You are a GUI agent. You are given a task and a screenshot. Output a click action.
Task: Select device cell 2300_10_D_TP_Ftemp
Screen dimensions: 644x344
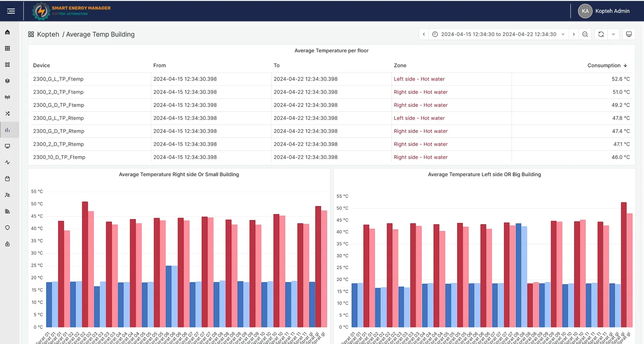pyautogui.click(x=59, y=157)
